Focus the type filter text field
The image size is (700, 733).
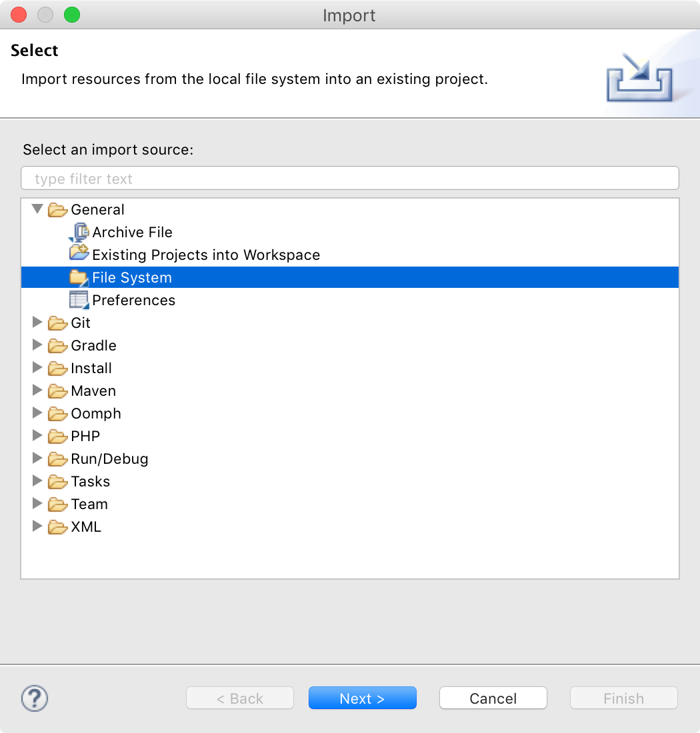(350, 179)
